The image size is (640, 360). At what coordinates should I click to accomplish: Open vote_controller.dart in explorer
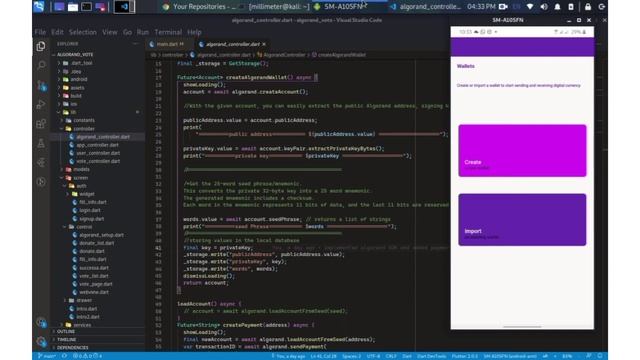point(98,161)
